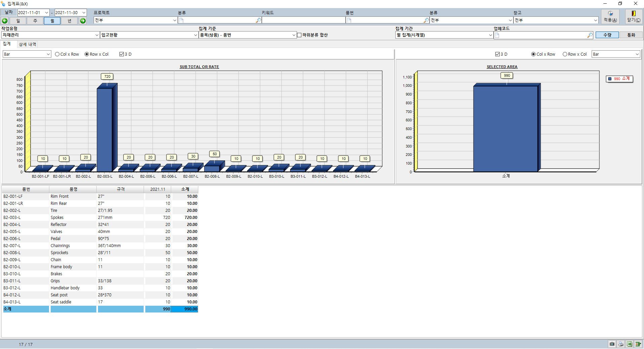The width and height of the screenshot is (644, 349).
Task: Click the 수량 quantity button
Action: (607, 35)
